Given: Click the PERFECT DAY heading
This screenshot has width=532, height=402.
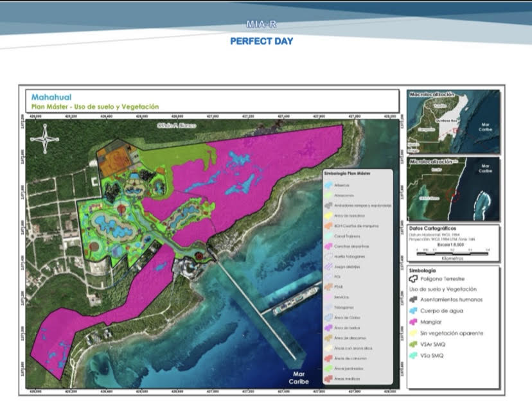Looking at the screenshot, I should tap(262, 41).
